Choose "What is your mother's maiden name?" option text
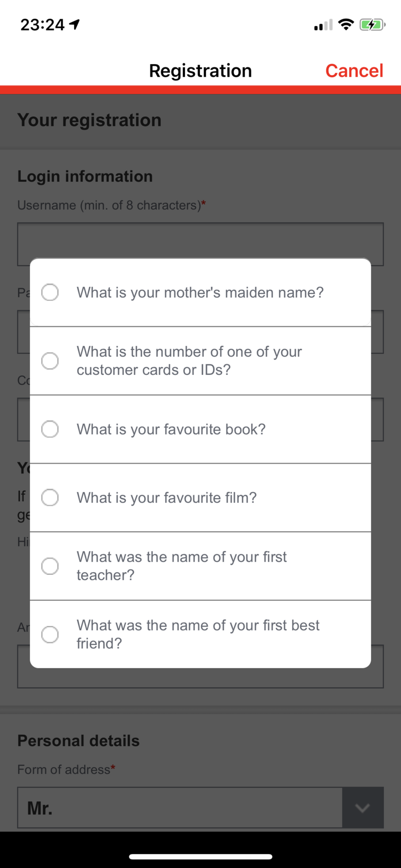 200,293
